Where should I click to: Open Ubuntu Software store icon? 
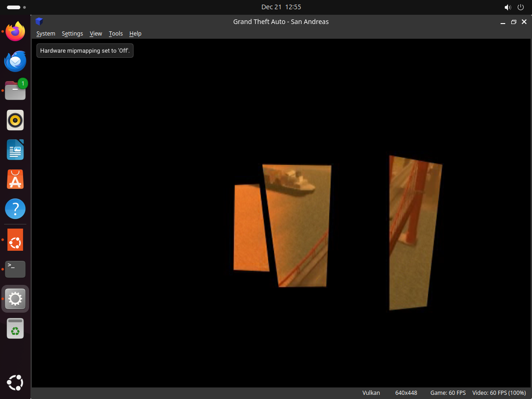pos(15,179)
